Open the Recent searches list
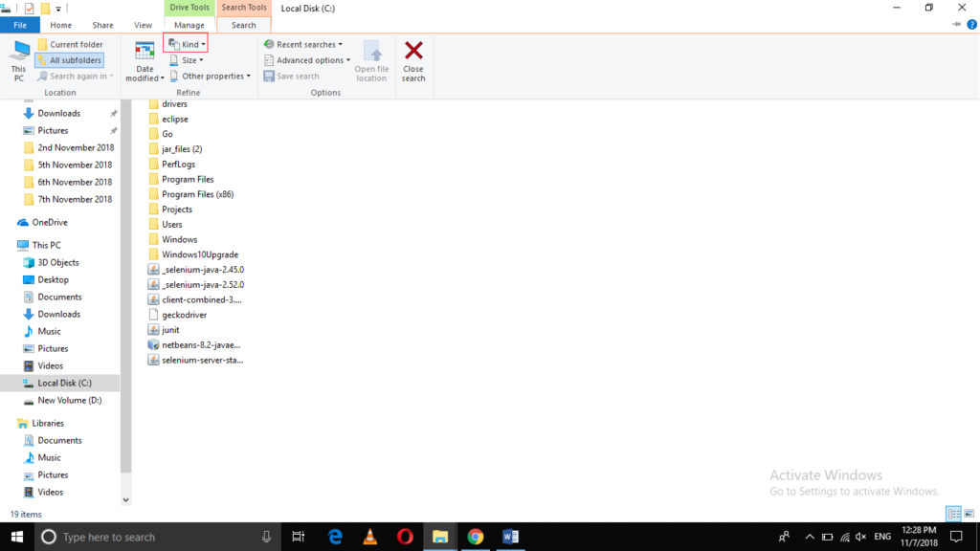980x551 pixels. (302, 44)
